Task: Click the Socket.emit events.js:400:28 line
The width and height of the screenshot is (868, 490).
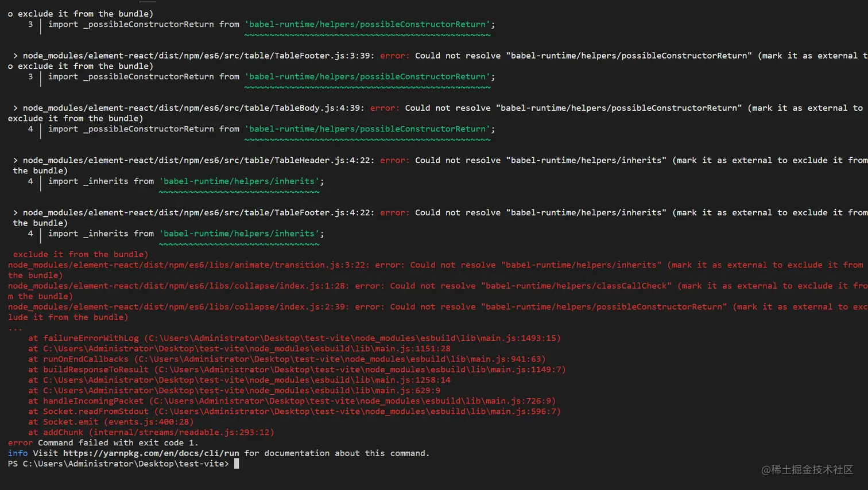Action: tap(111, 422)
